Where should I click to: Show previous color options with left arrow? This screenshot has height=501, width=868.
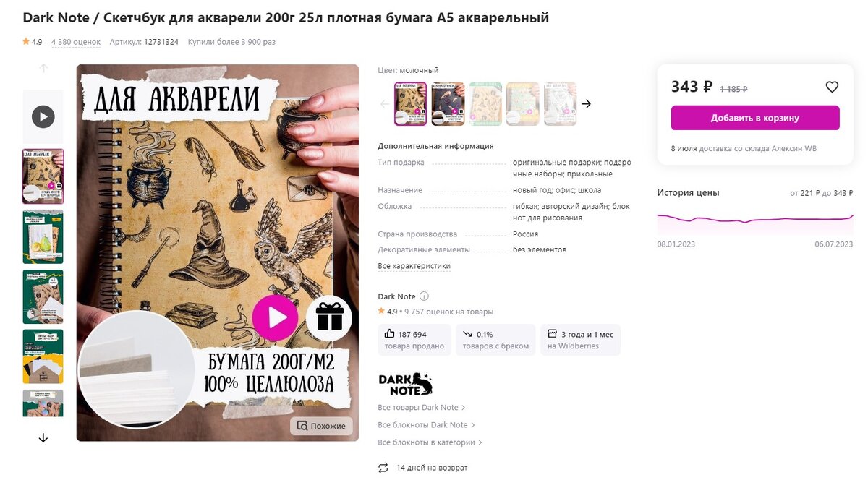pos(385,104)
